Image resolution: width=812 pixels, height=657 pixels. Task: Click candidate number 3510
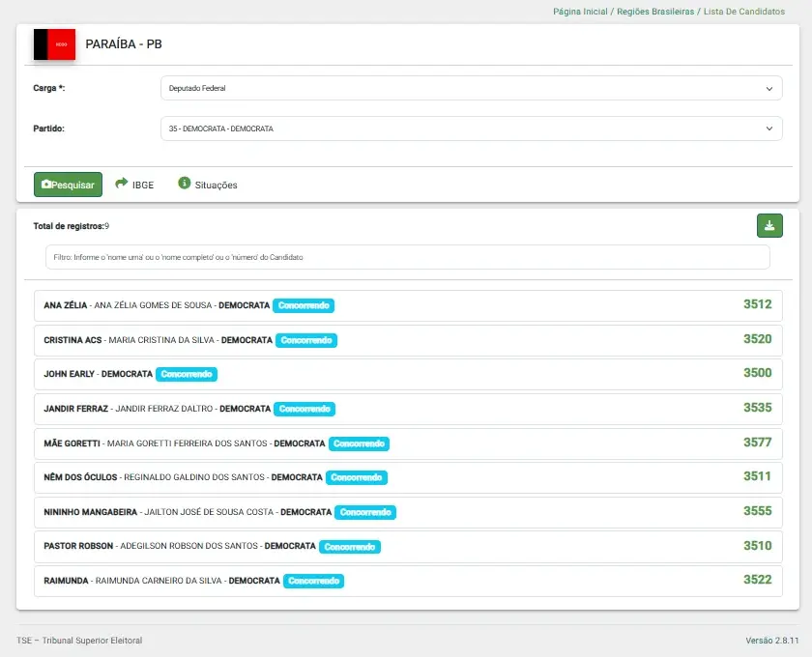(x=757, y=546)
